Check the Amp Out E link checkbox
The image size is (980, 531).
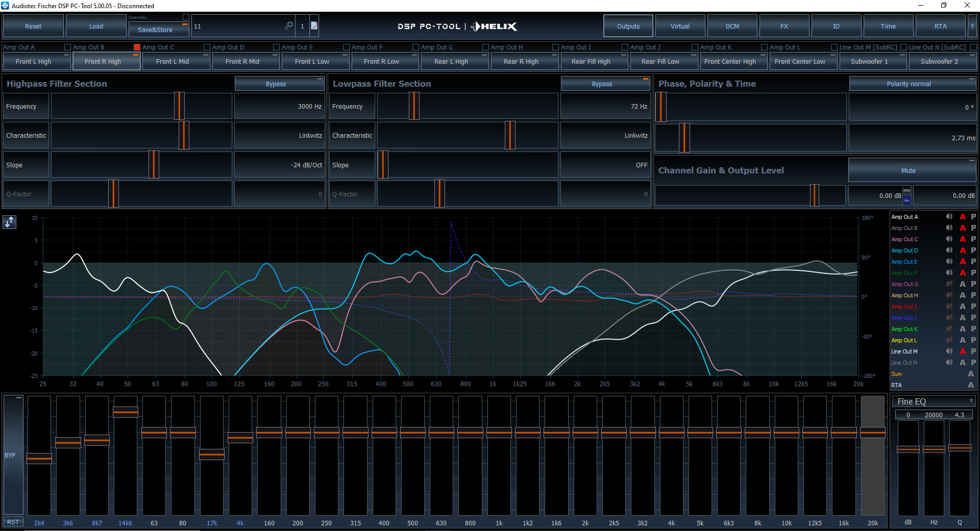tap(346, 47)
